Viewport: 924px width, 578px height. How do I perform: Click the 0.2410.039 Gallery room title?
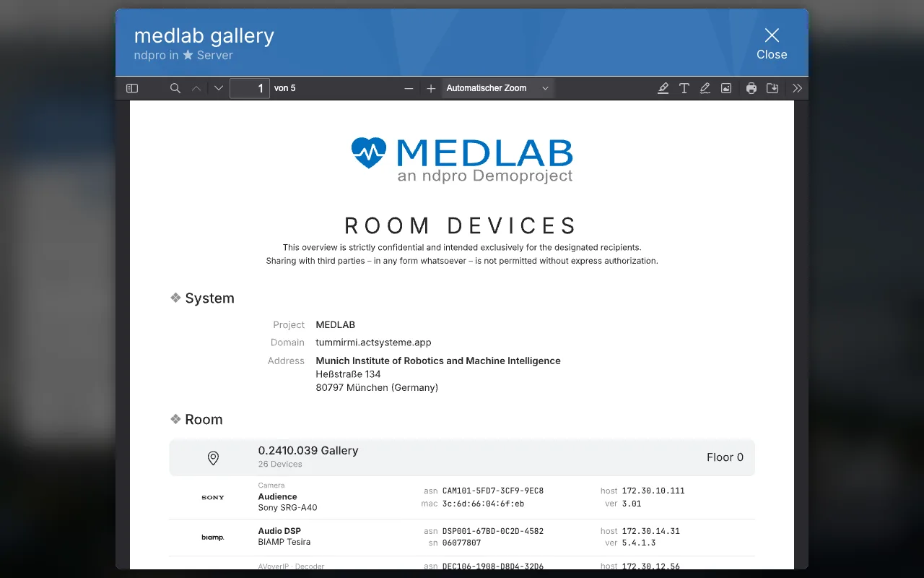pyautogui.click(x=308, y=450)
